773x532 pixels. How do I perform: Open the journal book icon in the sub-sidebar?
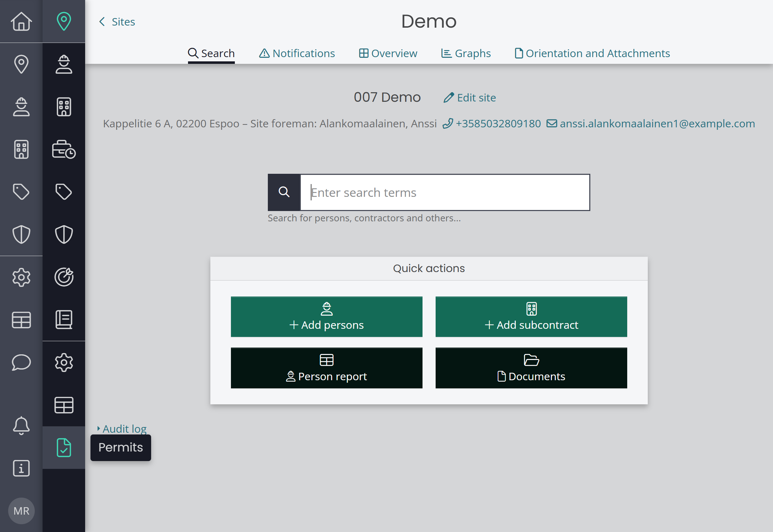[x=64, y=320]
